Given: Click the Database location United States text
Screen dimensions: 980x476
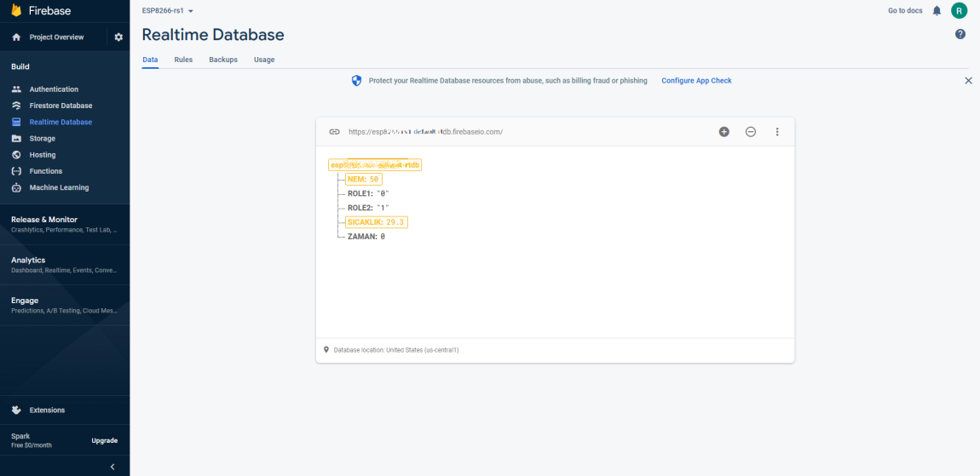Looking at the screenshot, I should (x=396, y=351).
